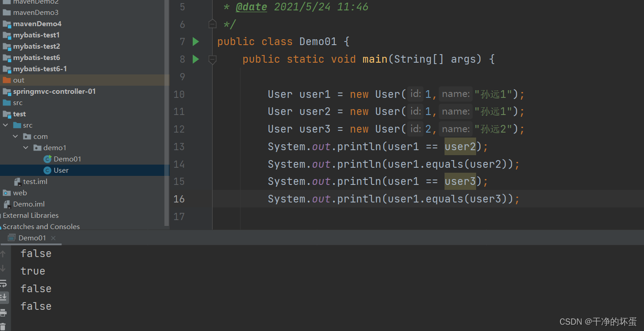Click class name Demo01 on line 7
644x331 pixels.
318,41
